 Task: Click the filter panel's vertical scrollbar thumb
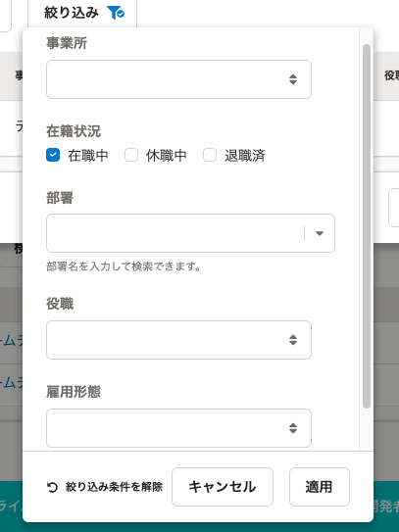pyautogui.click(x=367, y=226)
